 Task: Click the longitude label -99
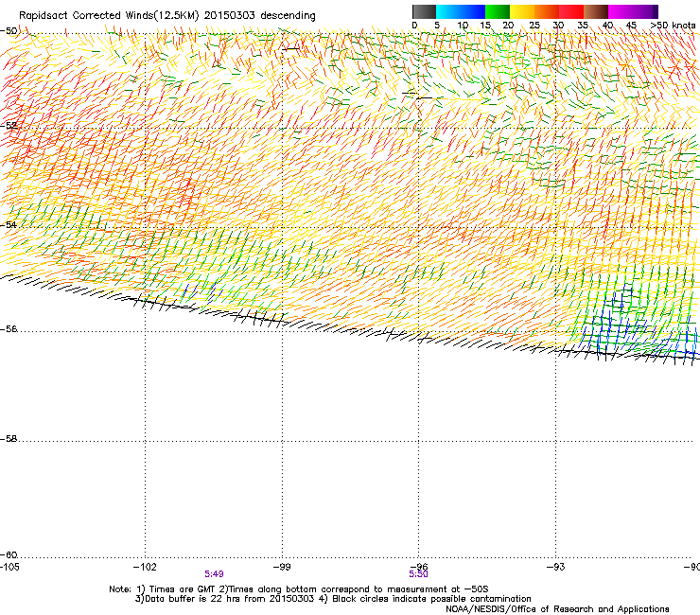pyautogui.click(x=282, y=567)
